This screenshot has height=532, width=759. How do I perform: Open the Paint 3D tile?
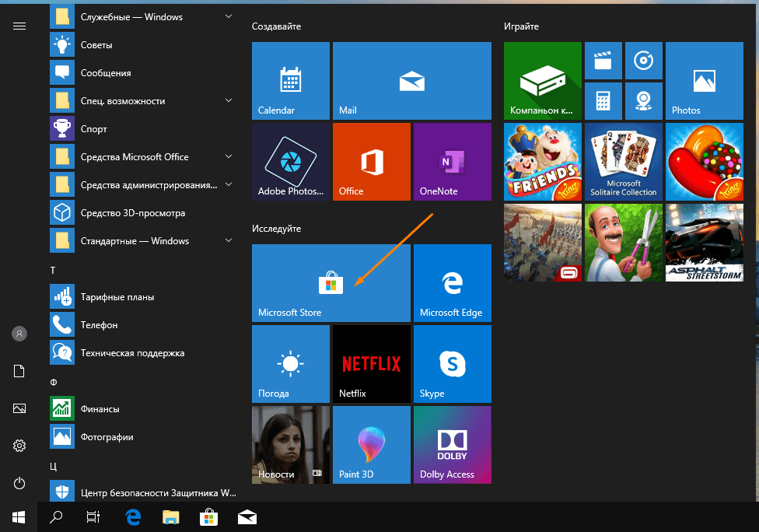tap(371, 445)
